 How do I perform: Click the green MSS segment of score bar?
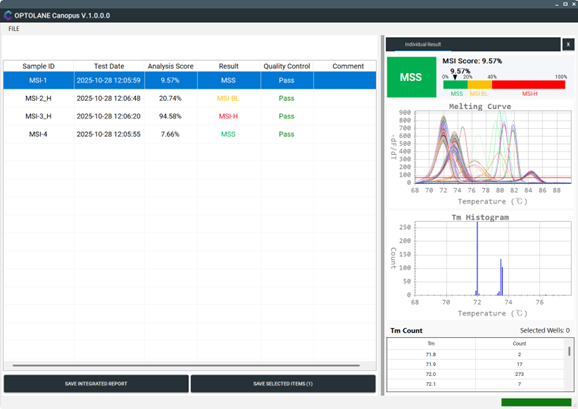(x=455, y=84)
